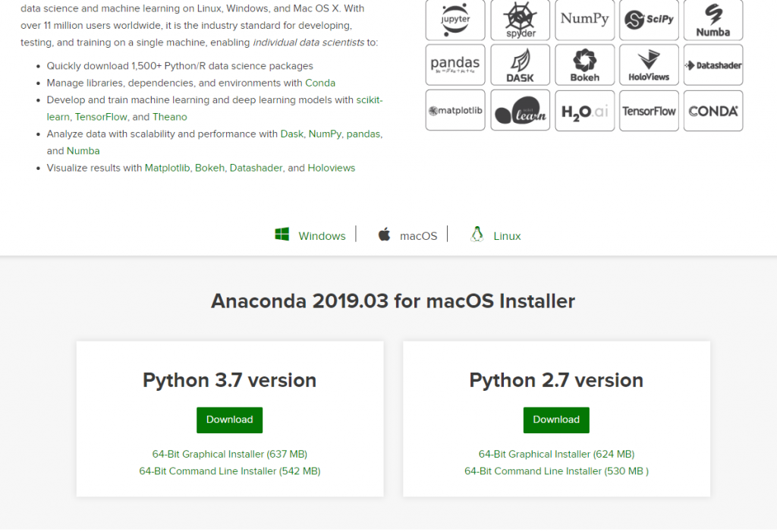
Task: Open the Theano text link
Action: 169,117
